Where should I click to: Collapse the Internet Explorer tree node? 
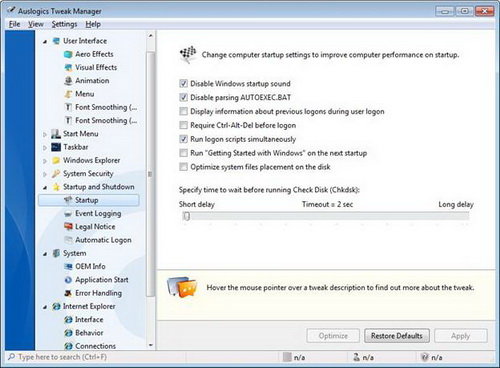45,307
